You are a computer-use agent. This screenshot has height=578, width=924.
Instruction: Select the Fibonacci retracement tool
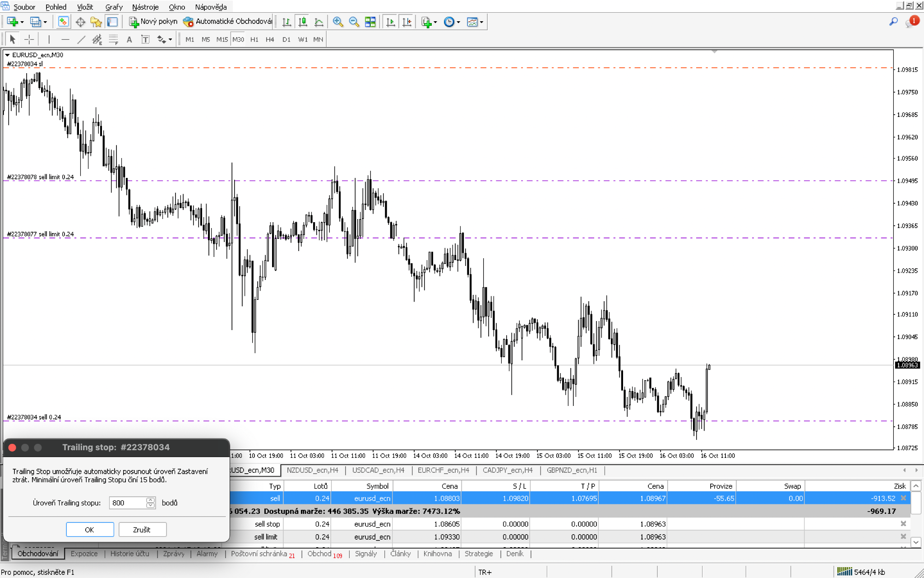click(x=113, y=40)
